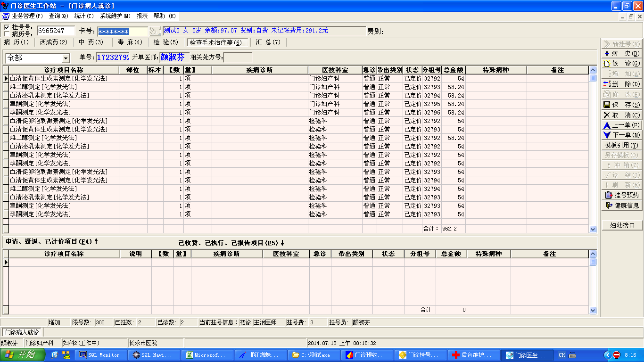Switch to the 汇总(7) tab

click(268, 42)
